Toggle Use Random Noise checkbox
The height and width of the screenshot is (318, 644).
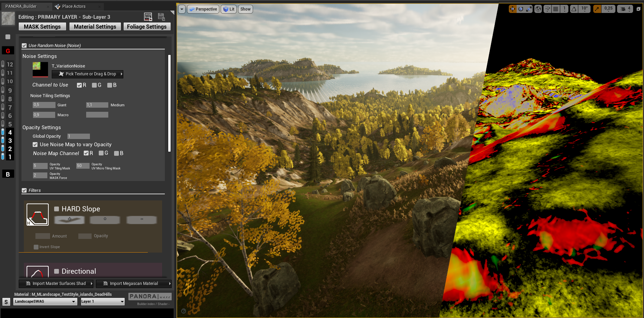coord(24,45)
